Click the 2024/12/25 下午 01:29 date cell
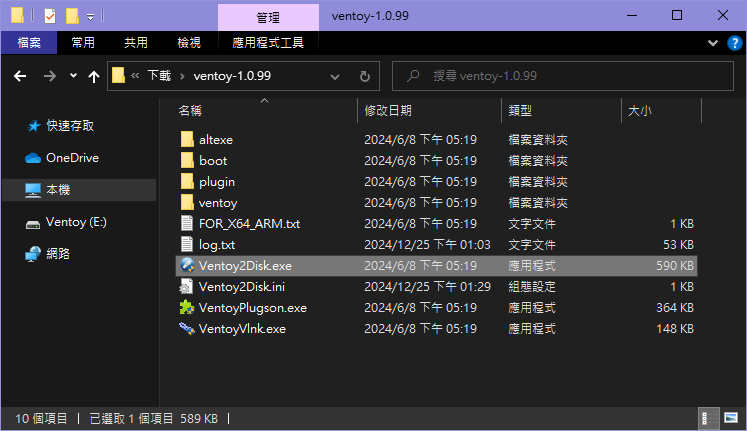Viewport: 747px width, 431px height. pyautogui.click(x=427, y=287)
